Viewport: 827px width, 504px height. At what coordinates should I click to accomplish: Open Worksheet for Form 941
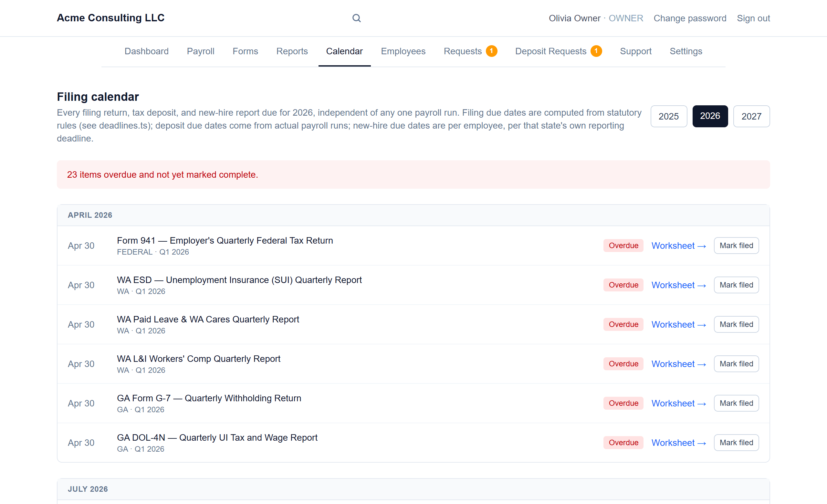coord(679,246)
